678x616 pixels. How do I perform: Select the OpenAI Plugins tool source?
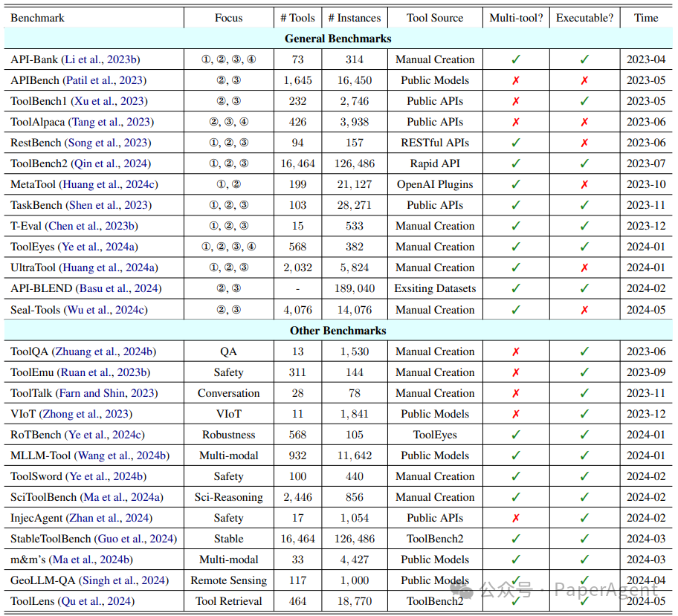coord(435,184)
